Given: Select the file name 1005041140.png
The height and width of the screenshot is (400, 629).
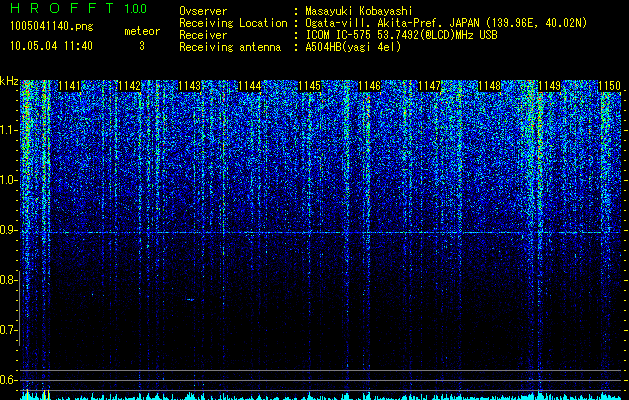Looking at the screenshot, I should (52, 26).
